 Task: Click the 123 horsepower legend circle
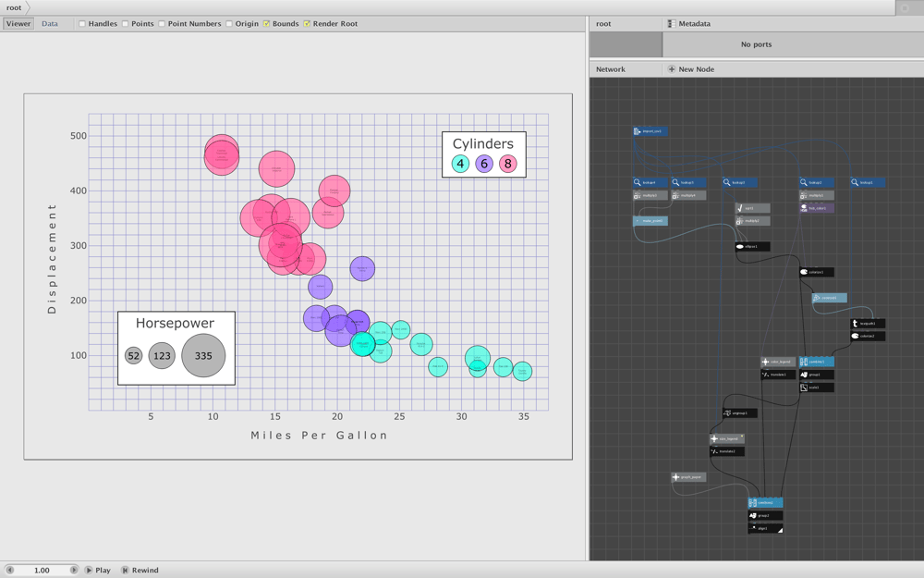coord(162,356)
